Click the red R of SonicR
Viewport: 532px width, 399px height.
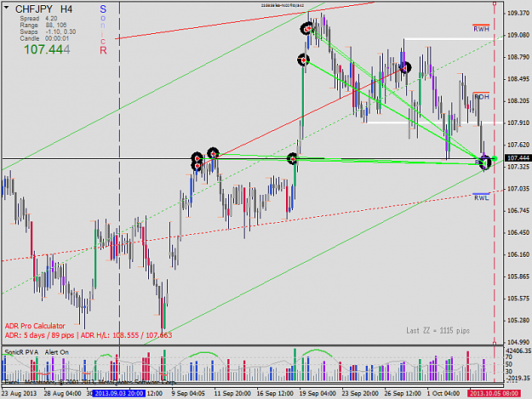103,50
